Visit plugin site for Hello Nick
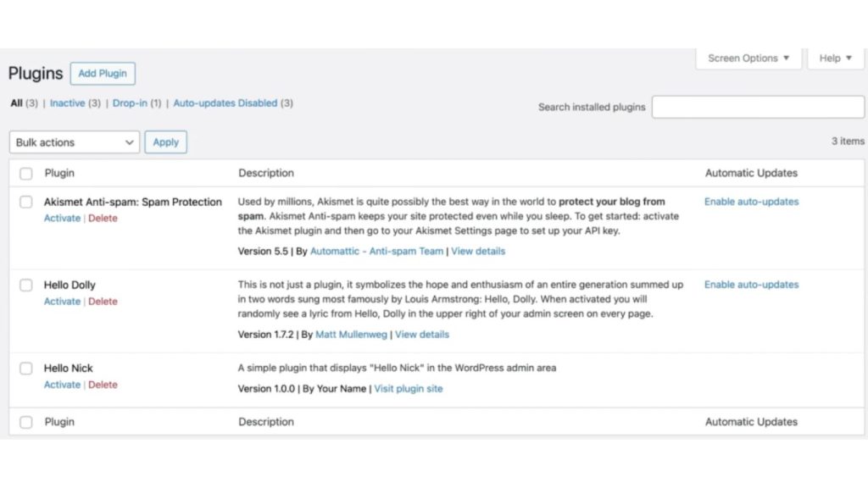 (x=408, y=389)
